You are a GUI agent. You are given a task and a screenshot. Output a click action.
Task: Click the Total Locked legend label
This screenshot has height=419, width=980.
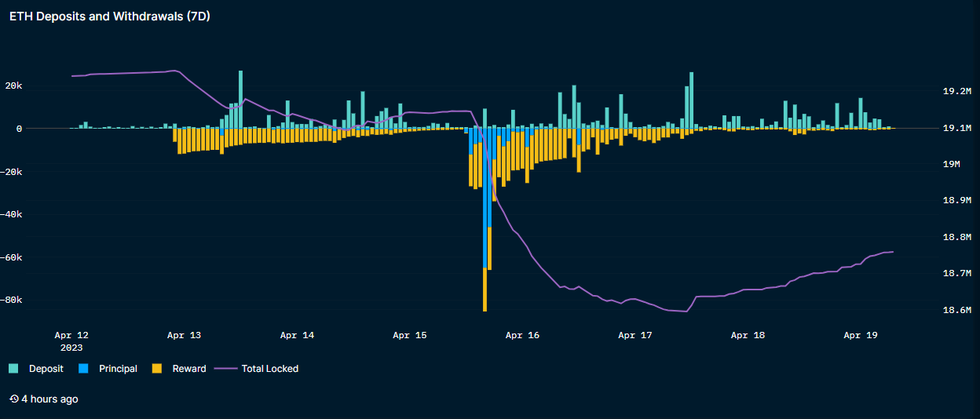click(270, 368)
